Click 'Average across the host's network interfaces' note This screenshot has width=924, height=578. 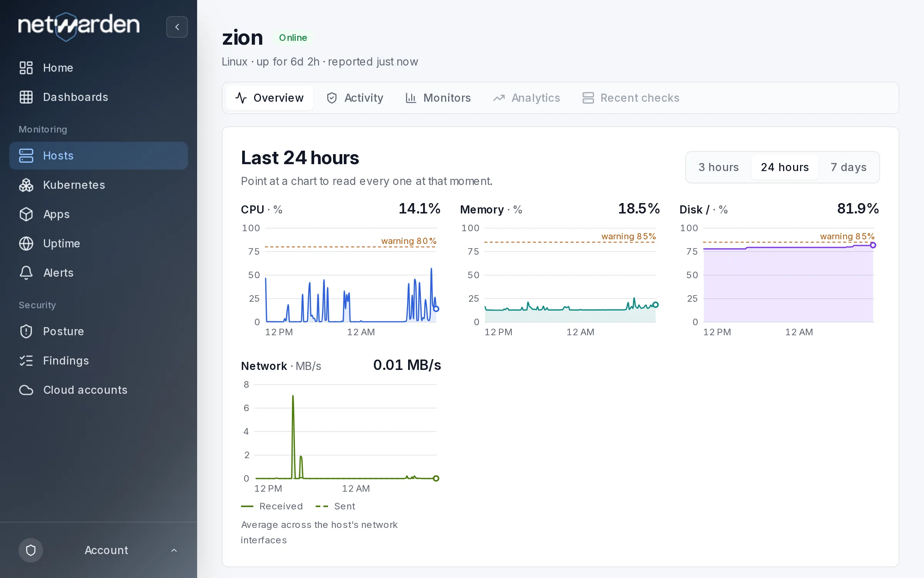pos(319,533)
